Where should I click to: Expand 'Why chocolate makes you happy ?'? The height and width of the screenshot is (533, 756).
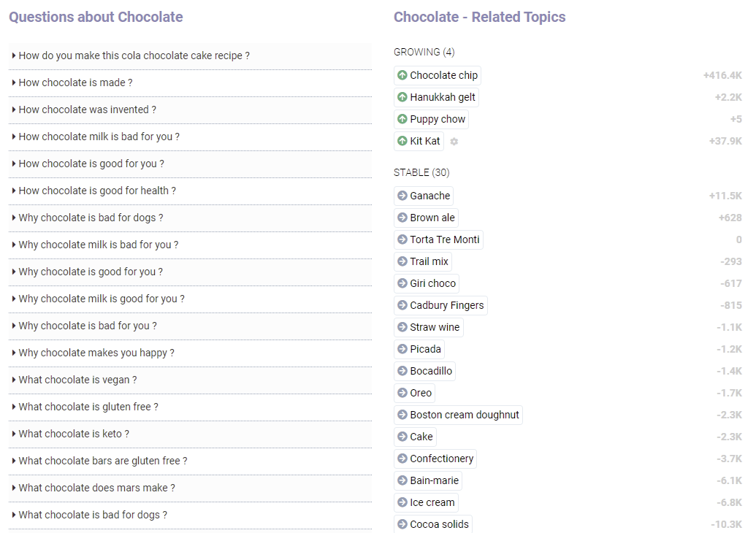(x=190, y=353)
